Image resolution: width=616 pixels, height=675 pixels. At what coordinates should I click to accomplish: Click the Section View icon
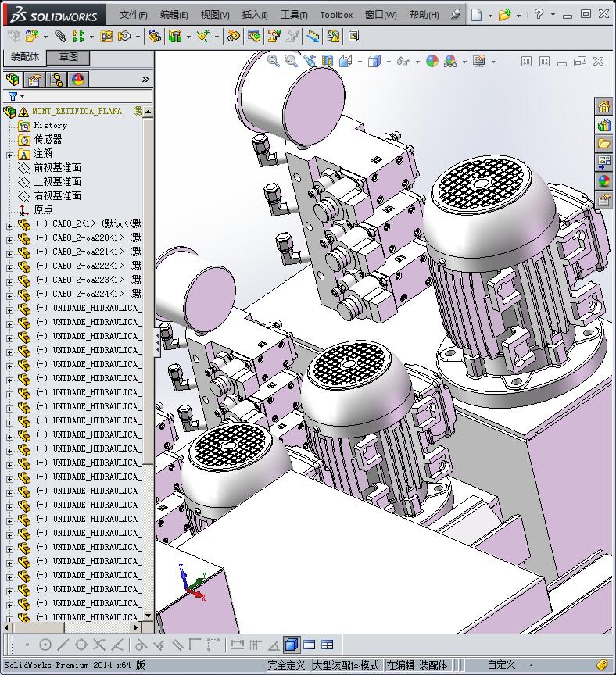coord(328,61)
